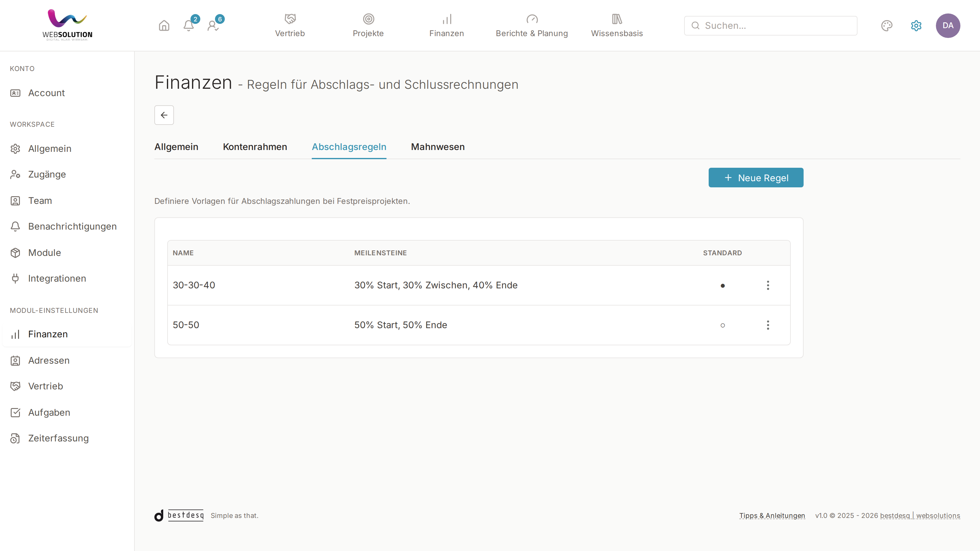This screenshot has height=551, width=980.
Task: Open the user-check icon with badge 6
Action: (213, 25)
